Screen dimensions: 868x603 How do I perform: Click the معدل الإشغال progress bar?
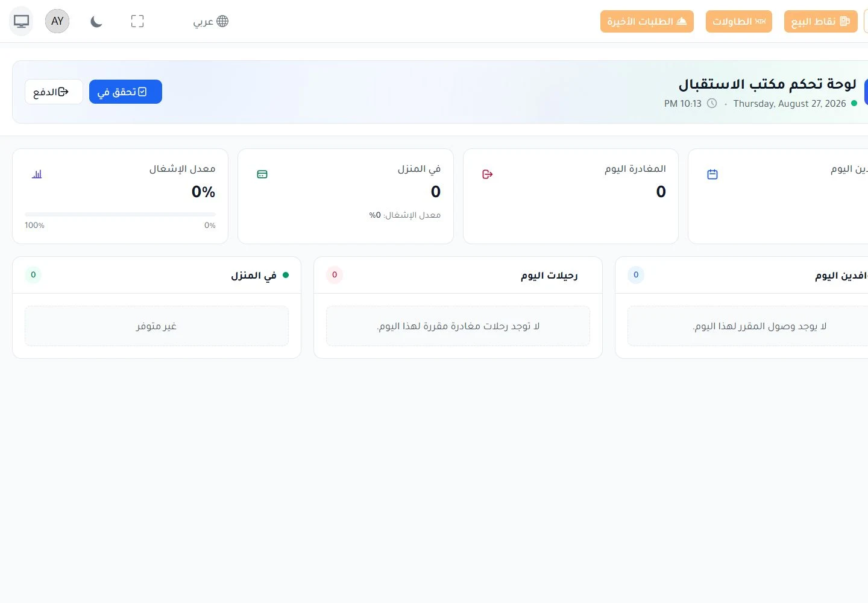tap(120, 214)
